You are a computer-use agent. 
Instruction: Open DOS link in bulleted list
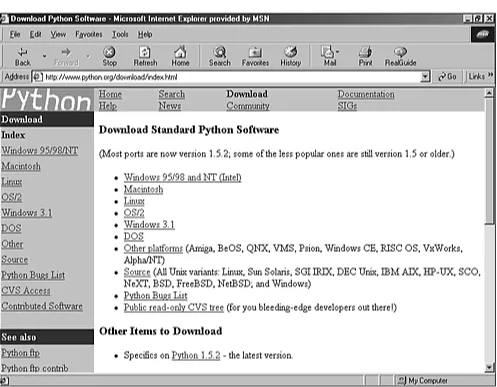(x=134, y=236)
